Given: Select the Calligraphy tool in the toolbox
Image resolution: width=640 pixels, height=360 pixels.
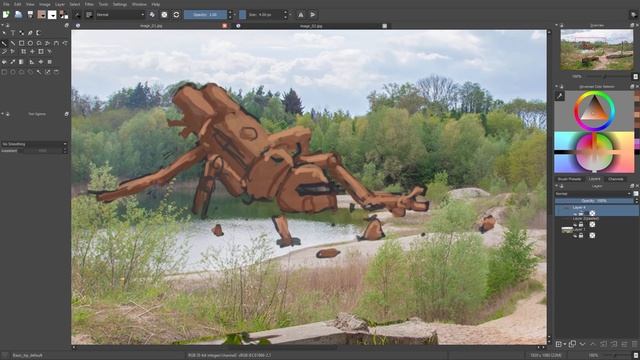Looking at the screenshot, I should click(x=30, y=33).
